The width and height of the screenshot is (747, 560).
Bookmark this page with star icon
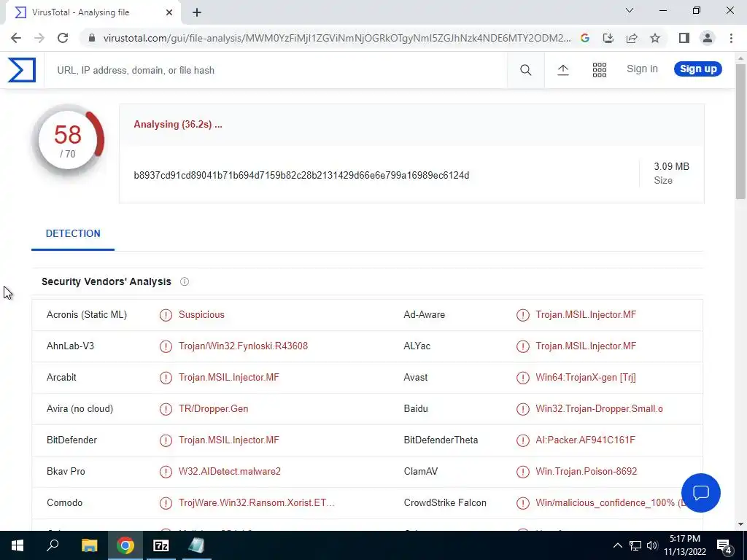click(x=655, y=38)
